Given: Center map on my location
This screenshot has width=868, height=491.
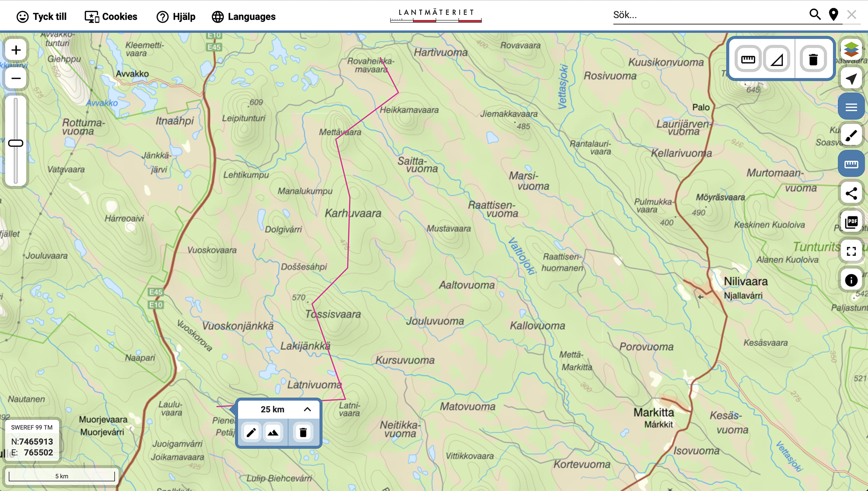Looking at the screenshot, I should 851,79.
